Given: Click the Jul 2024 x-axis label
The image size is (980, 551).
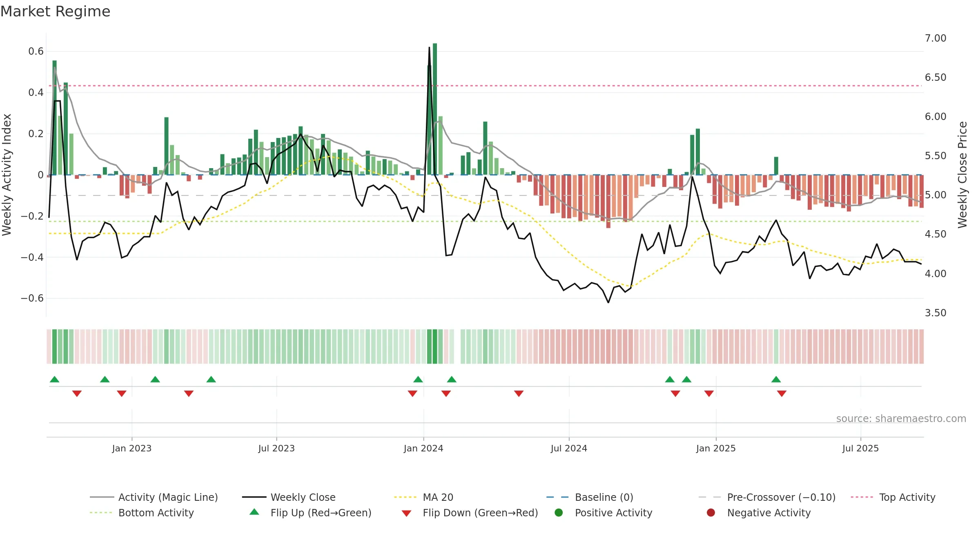Looking at the screenshot, I should [569, 448].
